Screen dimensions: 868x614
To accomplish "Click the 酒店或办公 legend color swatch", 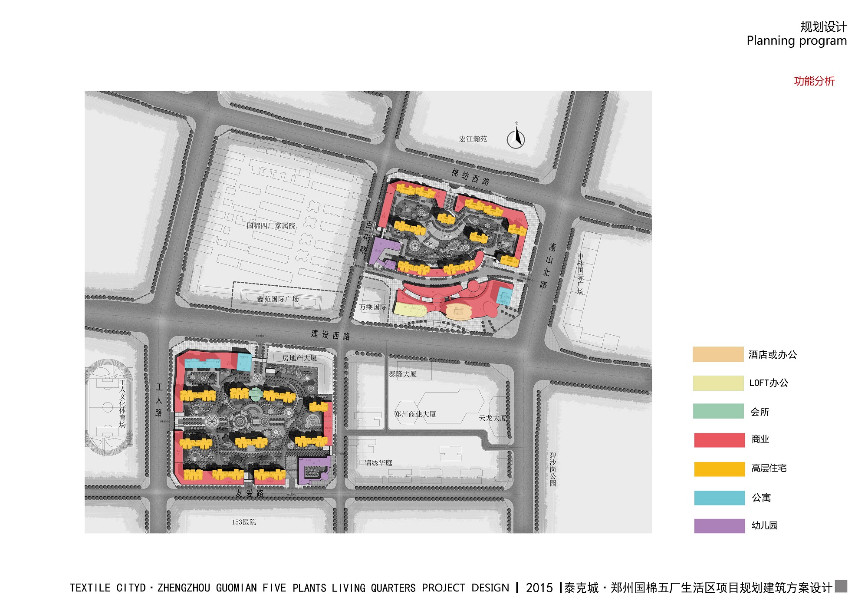I will (x=718, y=354).
